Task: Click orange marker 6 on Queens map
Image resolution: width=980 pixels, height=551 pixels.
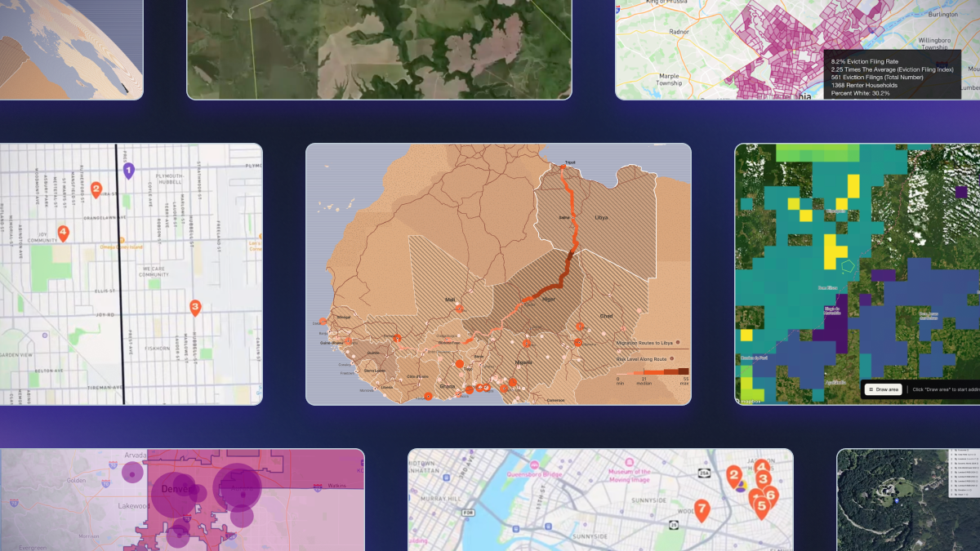Action: [770, 494]
